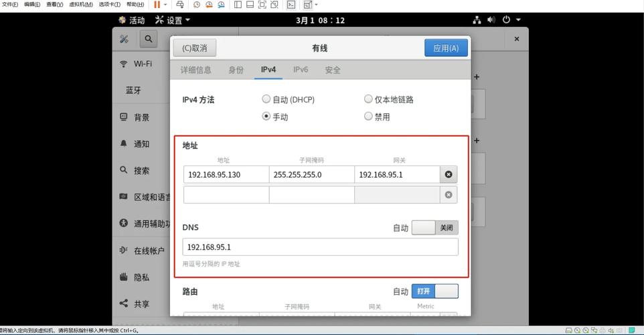
Task: Toggle the thumbnail bar layout icon
Action: (x=250, y=5)
